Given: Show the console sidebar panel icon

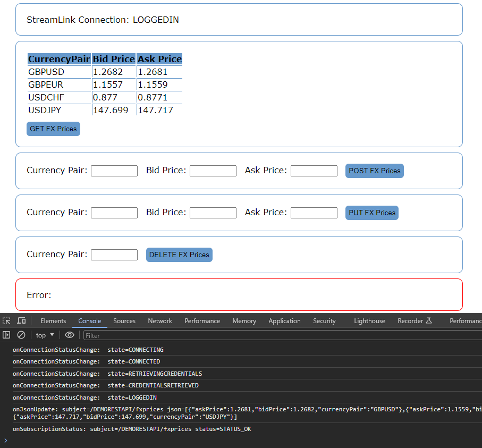Looking at the screenshot, I should pyautogui.click(x=6, y=335).
